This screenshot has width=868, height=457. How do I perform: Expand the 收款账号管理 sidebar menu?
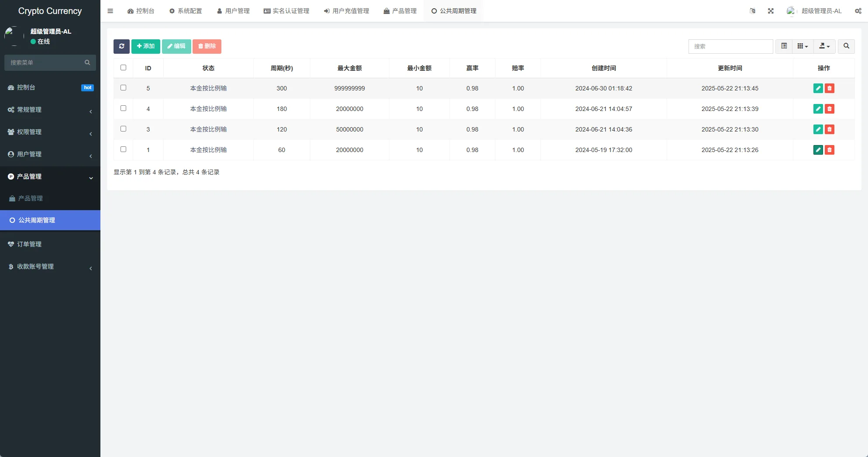tap(50, 267)
